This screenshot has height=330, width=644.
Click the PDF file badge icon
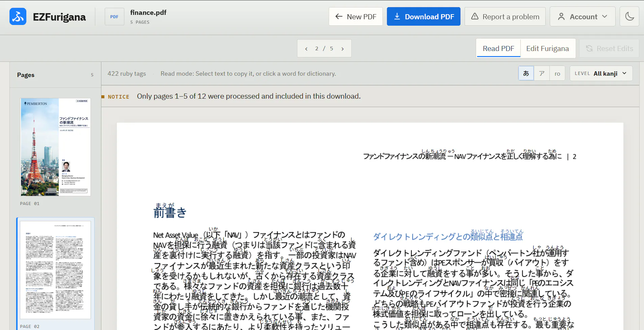coord(115,17)
